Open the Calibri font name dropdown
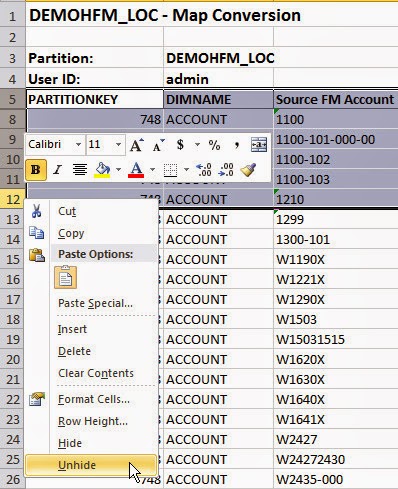 click(78, 145)
